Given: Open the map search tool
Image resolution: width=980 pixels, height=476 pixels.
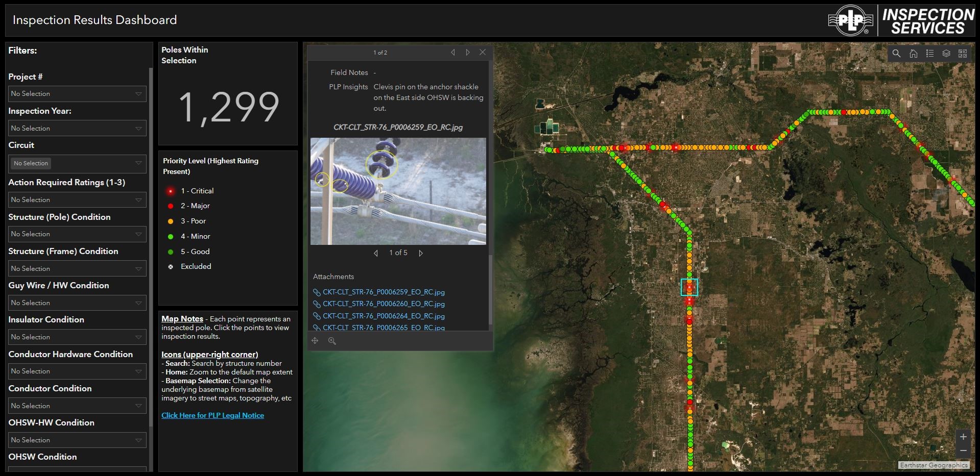Looking at the screenshot, I should tap(896, 54).
